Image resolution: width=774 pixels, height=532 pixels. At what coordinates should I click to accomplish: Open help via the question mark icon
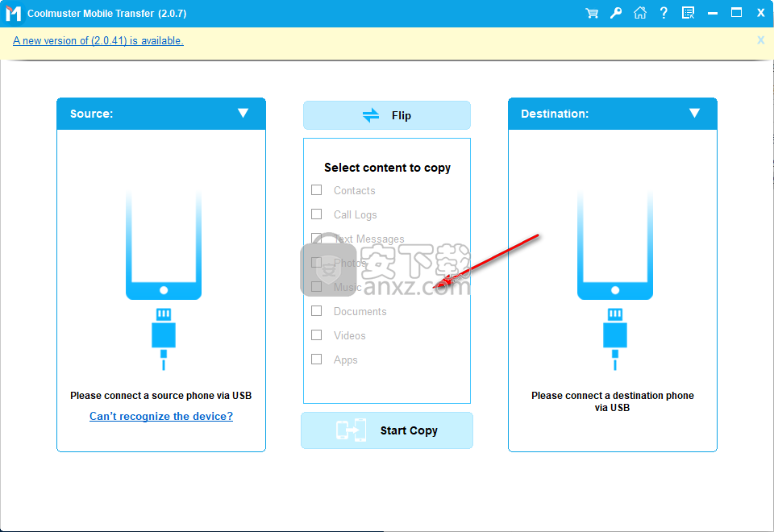click(664, 14)
